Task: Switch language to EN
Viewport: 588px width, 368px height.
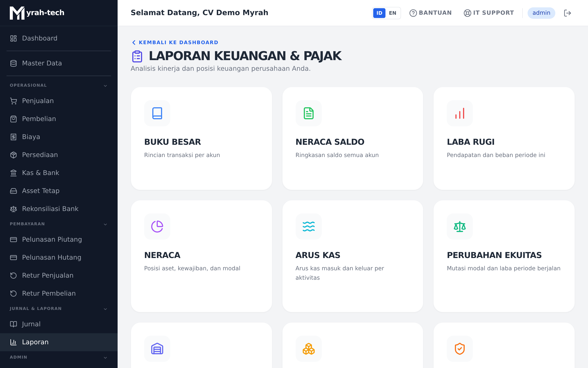Action: (x=393, y=13)
